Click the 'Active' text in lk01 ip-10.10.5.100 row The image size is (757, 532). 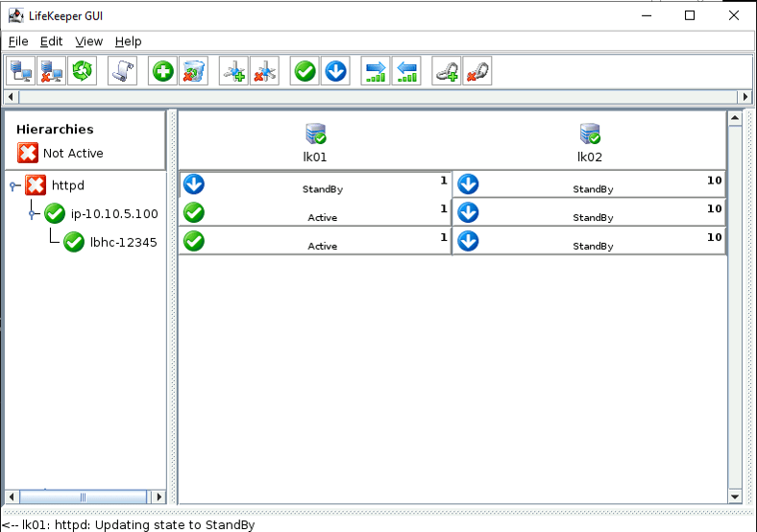pos(323,218)
